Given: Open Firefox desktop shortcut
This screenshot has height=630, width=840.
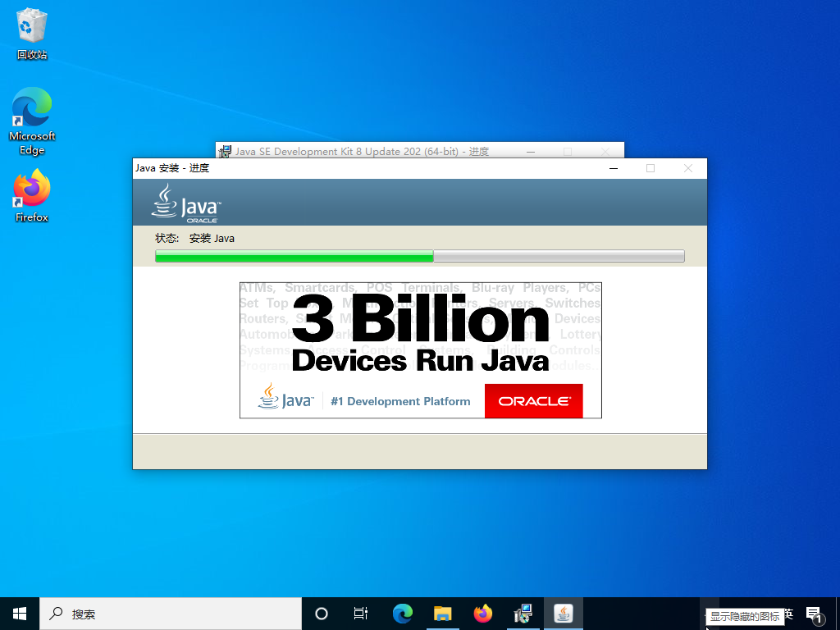Looking at the screenshot, I should [32, 195].
